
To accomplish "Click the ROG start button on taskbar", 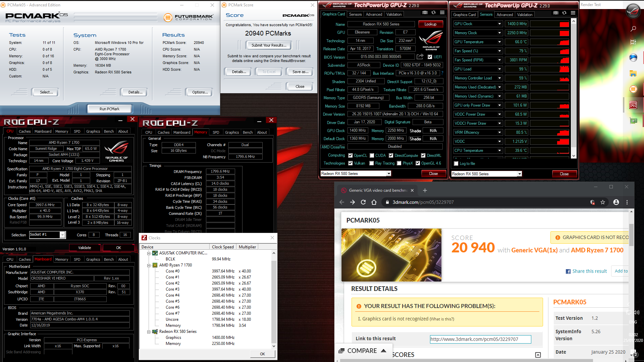I will coord(633,11).
